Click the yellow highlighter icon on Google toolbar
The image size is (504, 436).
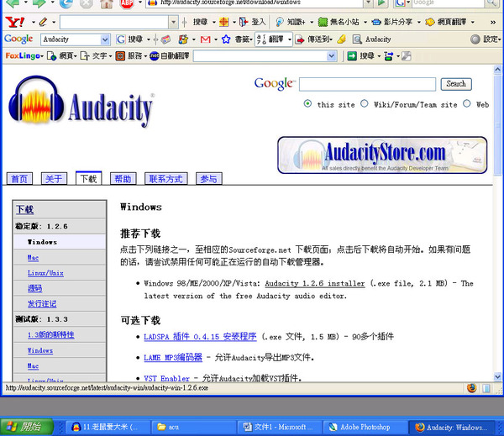342,39
